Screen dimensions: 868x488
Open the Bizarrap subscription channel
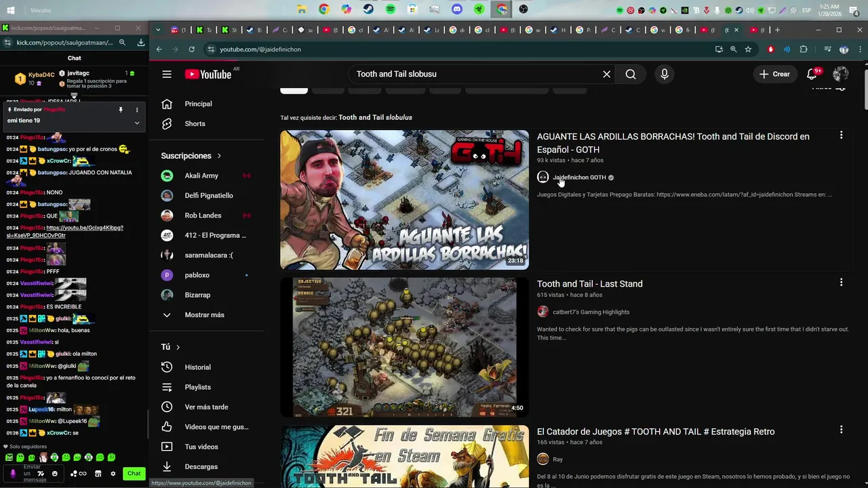point(197,295)
